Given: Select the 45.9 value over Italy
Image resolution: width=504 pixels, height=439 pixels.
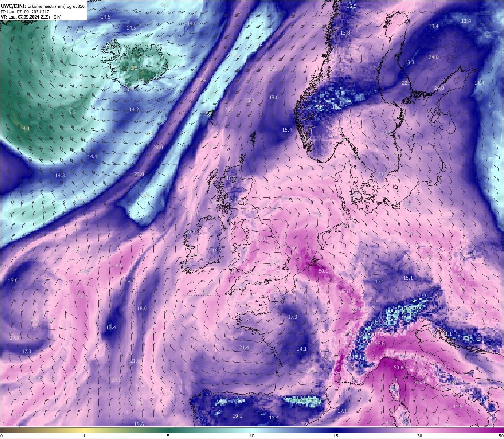Looking at the screenshot, I should (x=420, y=383).
